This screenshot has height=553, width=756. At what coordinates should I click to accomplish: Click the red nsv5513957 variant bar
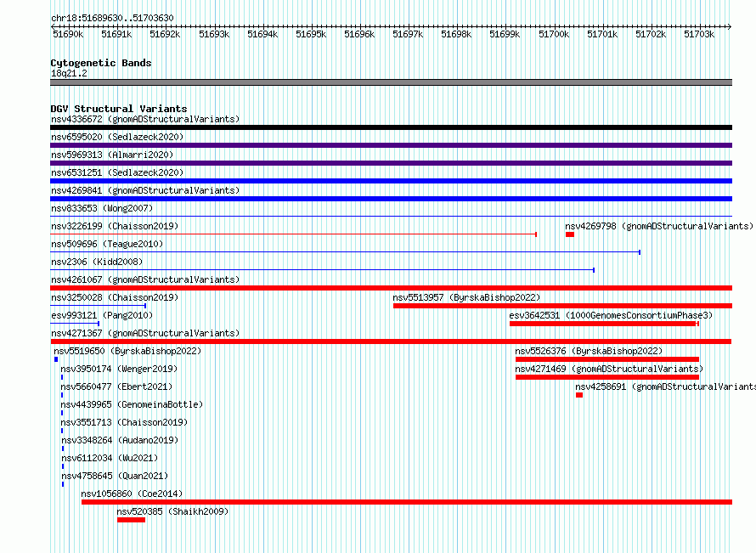pos(562,306)
